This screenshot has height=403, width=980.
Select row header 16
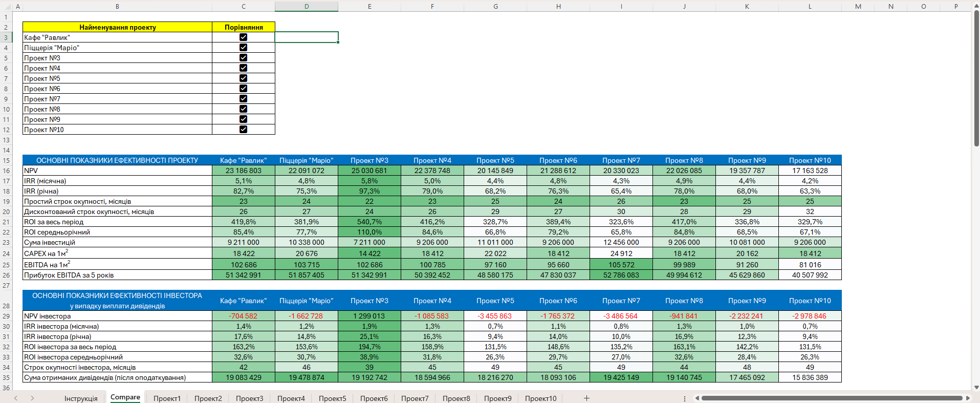pos(6,171)
